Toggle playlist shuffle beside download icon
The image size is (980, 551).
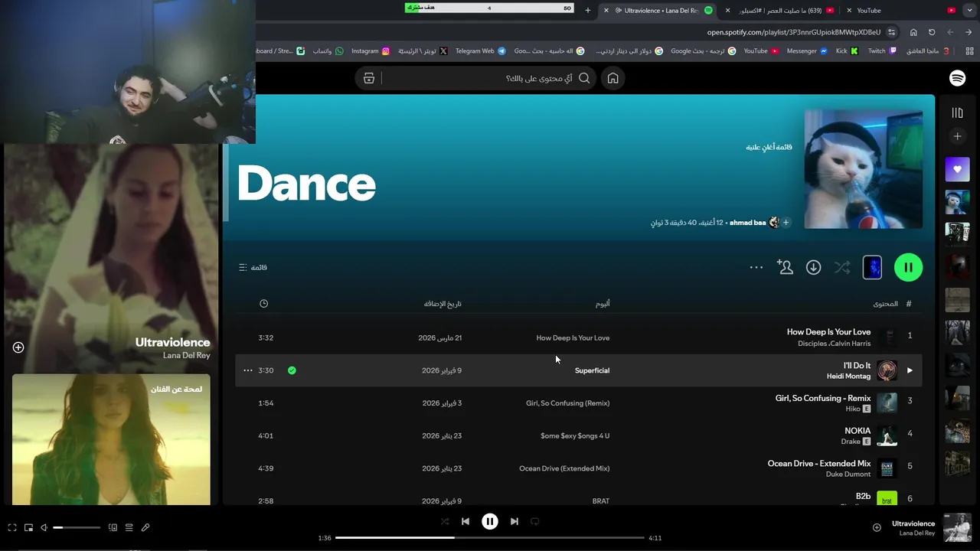pyautogui.click(x=842, y=267)
